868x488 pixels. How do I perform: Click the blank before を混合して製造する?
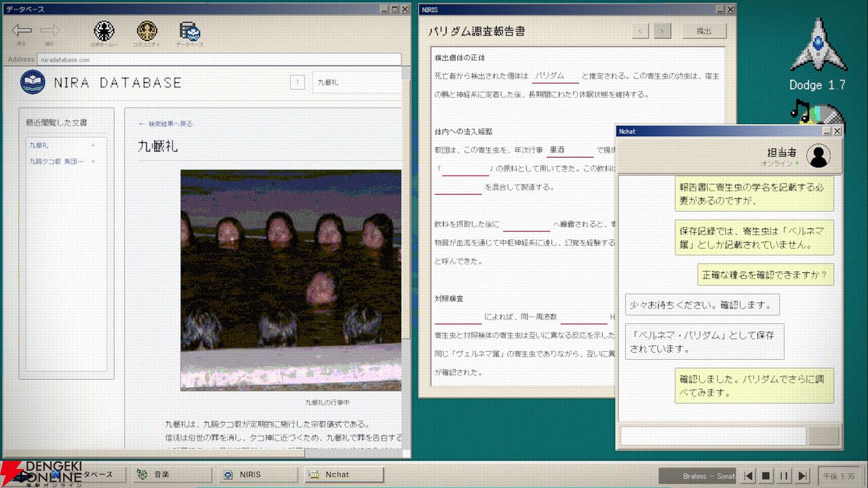458,187
